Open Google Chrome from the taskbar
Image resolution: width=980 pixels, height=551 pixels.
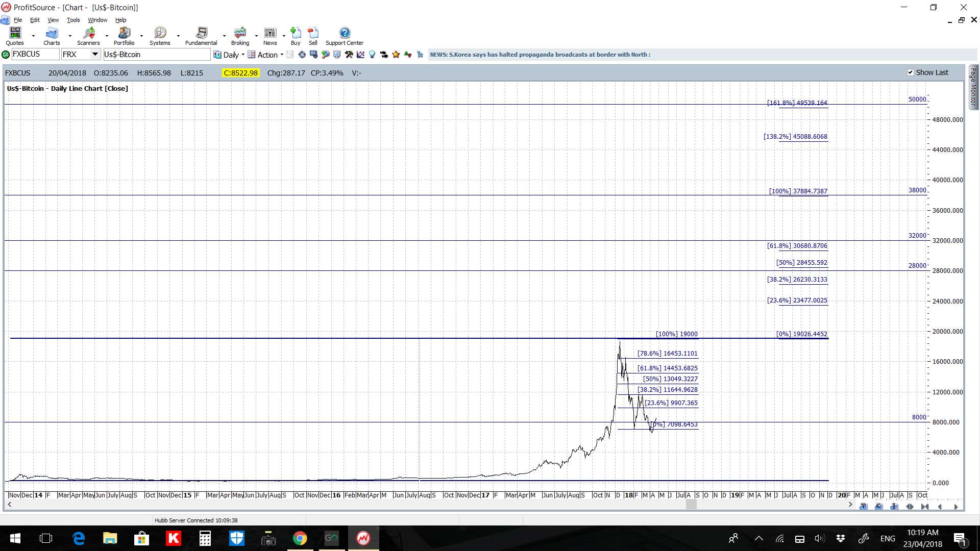(300, 538)
